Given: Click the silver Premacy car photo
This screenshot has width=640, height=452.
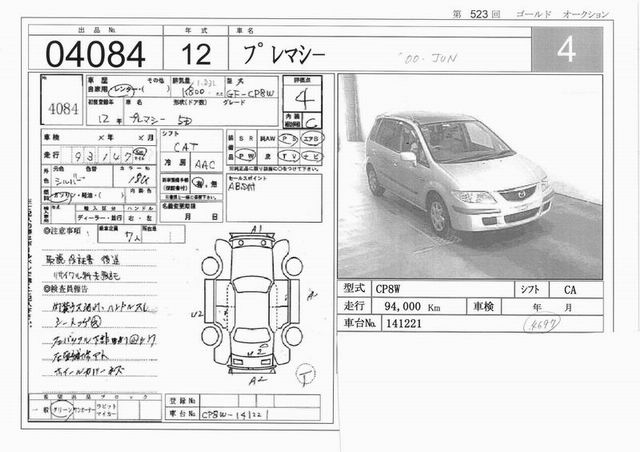Looking at the screenshot, I should [470, 177].
